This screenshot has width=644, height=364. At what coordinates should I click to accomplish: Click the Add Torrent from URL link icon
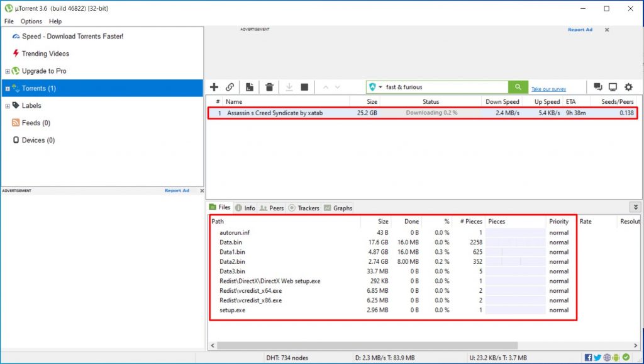[x=230, y=87]
